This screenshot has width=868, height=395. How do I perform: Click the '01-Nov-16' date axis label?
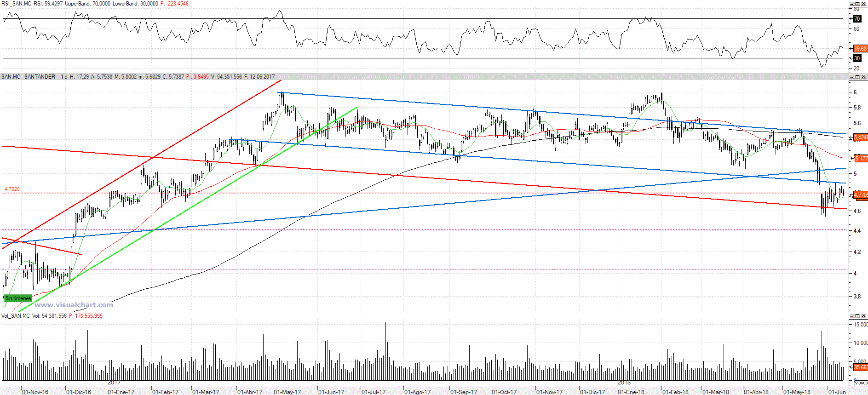[35, 392]
